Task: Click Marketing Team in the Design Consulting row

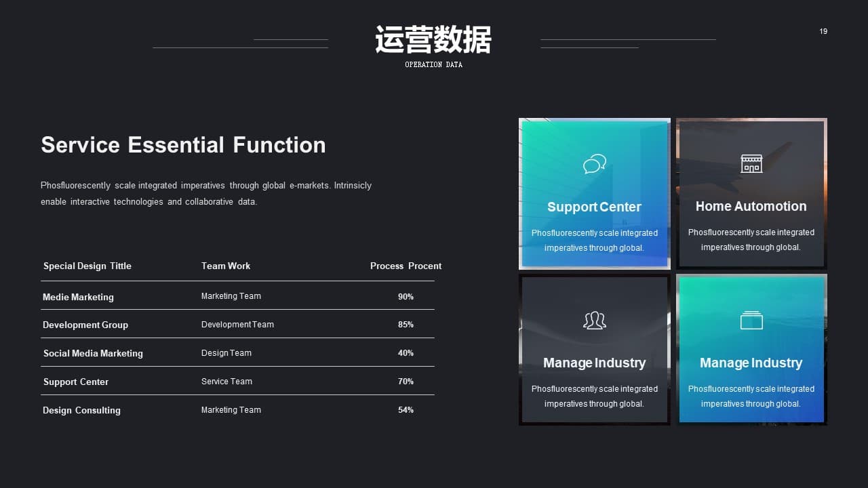Action: [x=231, y=410]
